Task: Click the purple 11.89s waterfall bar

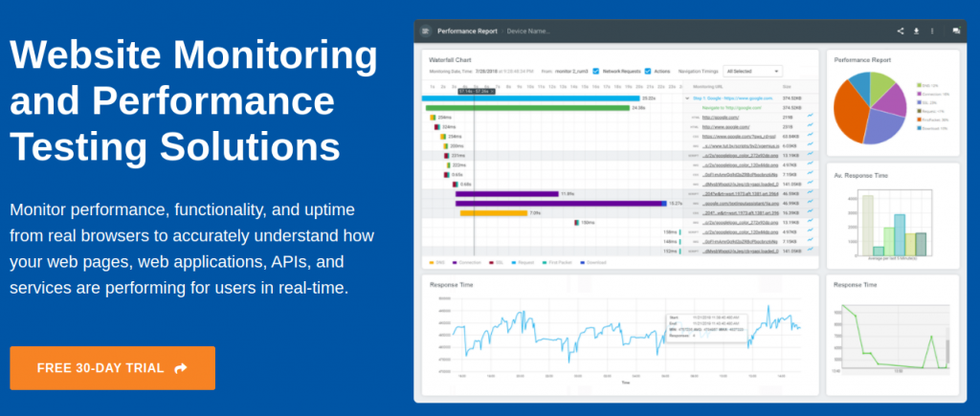Action: point(507,193)
